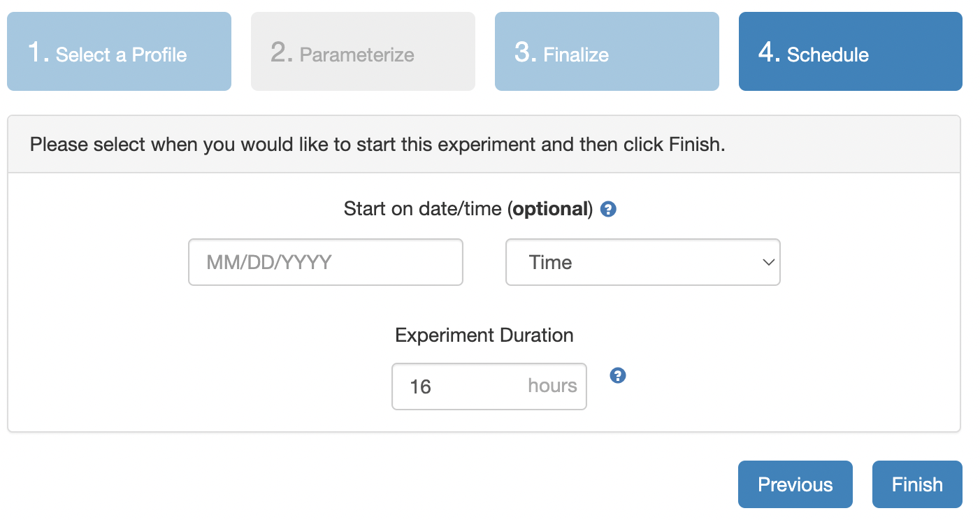This screenshot has height=520, width=980.
Task: Jump to the Finalize step
Action: (x=607, y=52)
